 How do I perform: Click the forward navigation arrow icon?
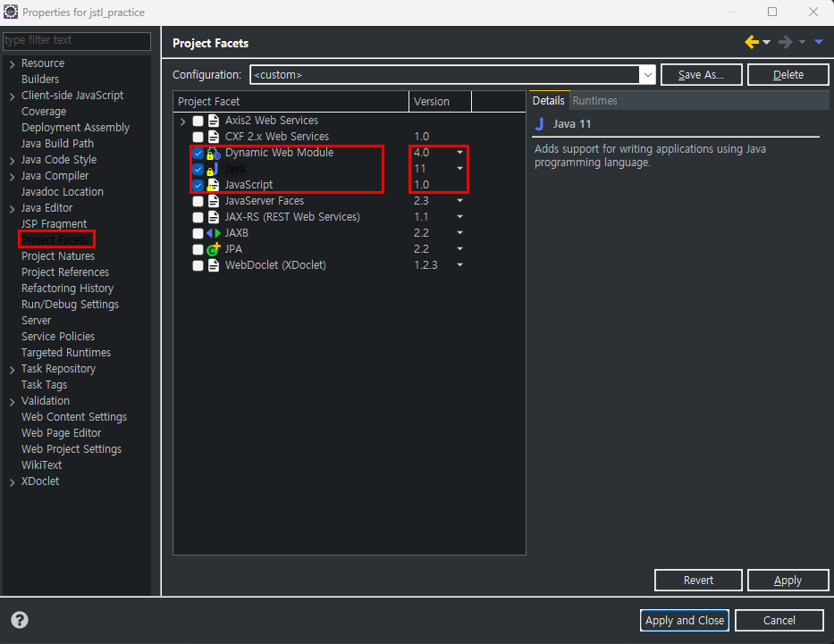click(x=786, y=42)
